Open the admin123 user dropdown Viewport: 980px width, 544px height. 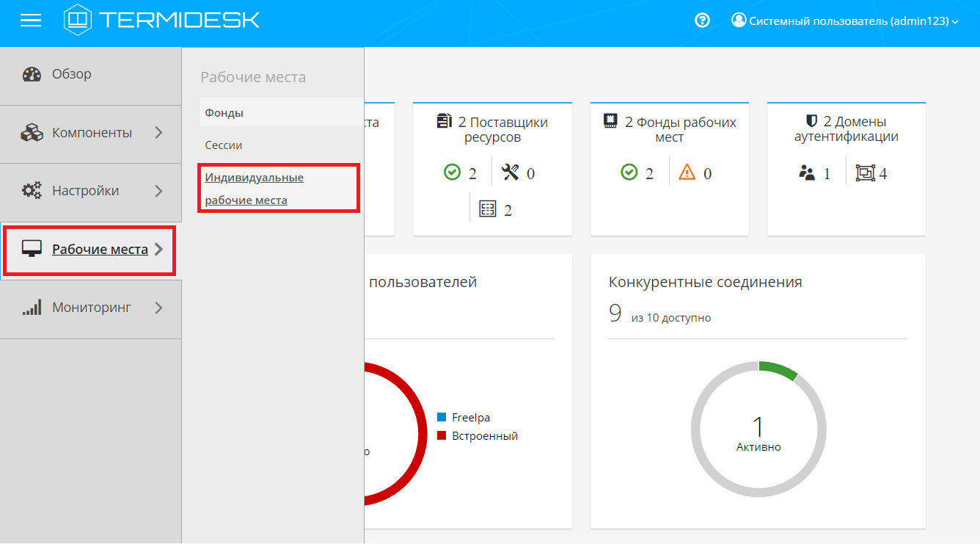pyautogui.click(x=845, y=21)
